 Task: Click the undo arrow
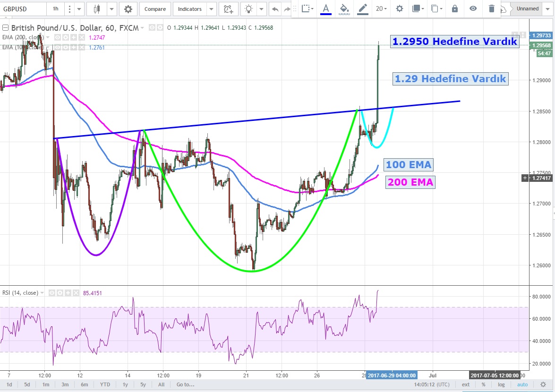point(275,9)
